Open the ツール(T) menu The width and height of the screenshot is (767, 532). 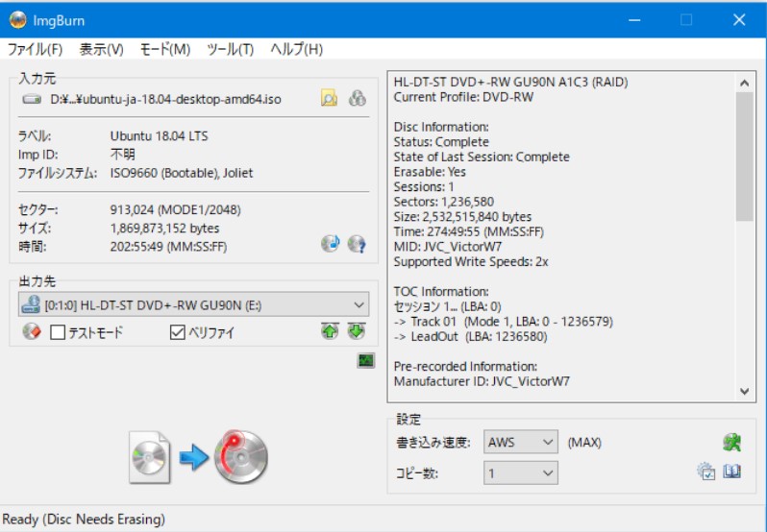coord(230,49)
